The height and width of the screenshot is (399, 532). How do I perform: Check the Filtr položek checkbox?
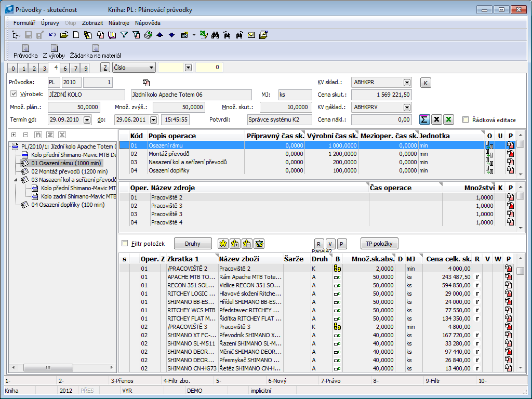[125, 243]
